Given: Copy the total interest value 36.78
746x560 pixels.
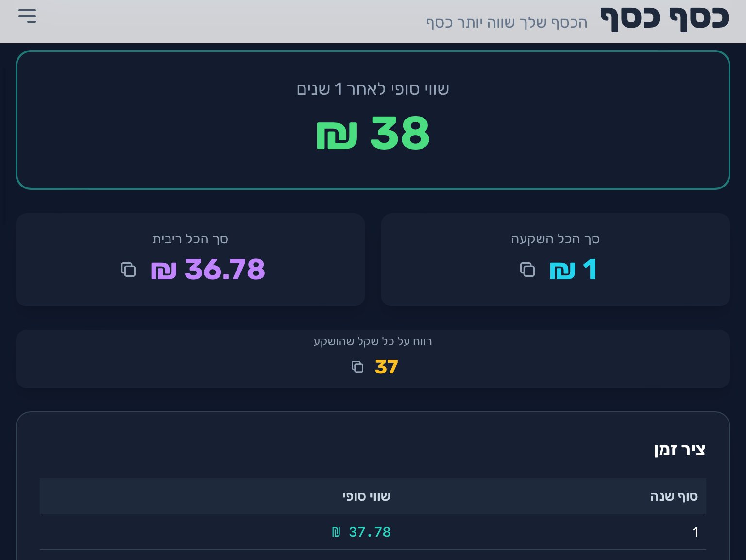Looking at the screenshot, I should [x=128, y=270].
